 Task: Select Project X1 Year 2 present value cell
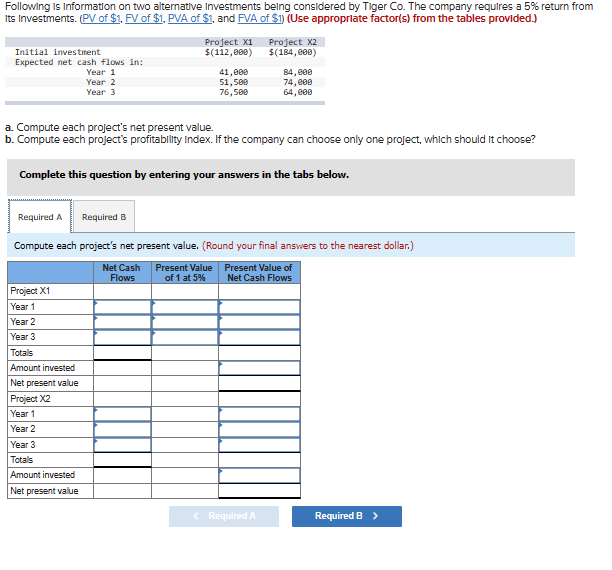click(x=260, y=322)
